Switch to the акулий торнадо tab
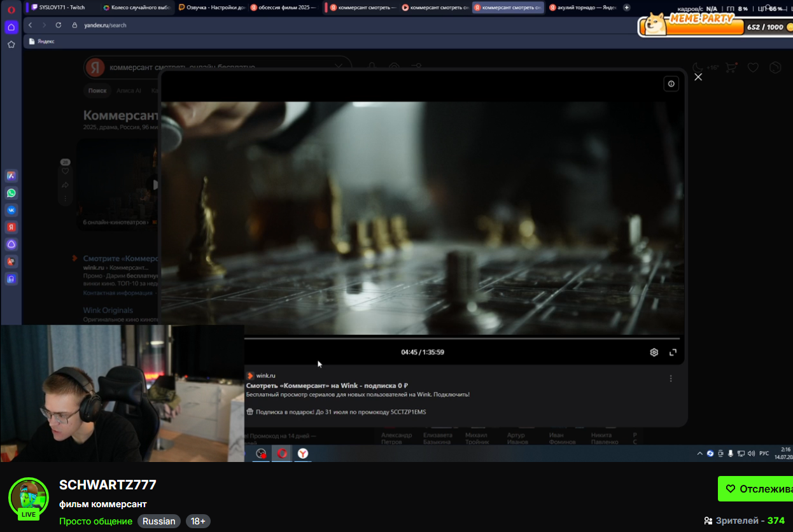 click(x=582, y=8)
